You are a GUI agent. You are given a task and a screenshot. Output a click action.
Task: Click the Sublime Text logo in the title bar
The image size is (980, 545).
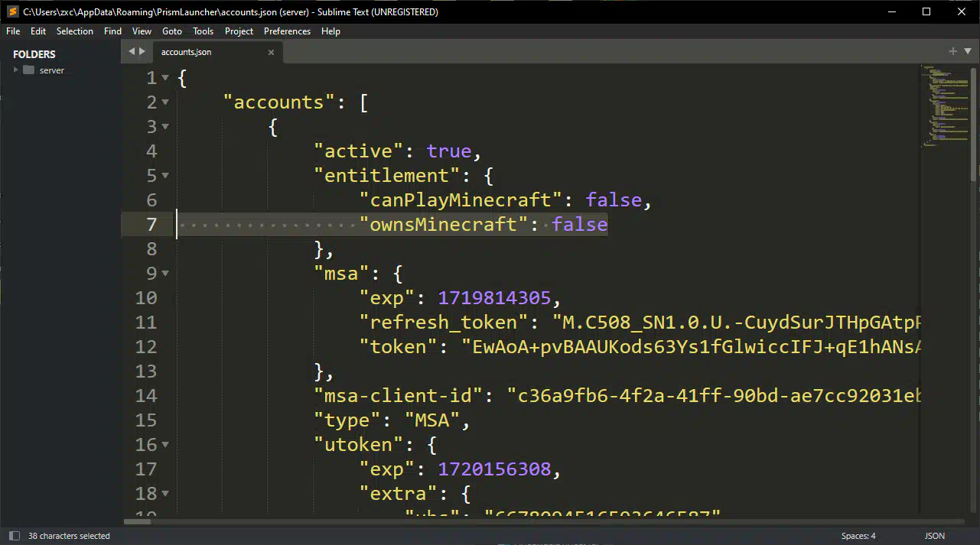(12, 11)
